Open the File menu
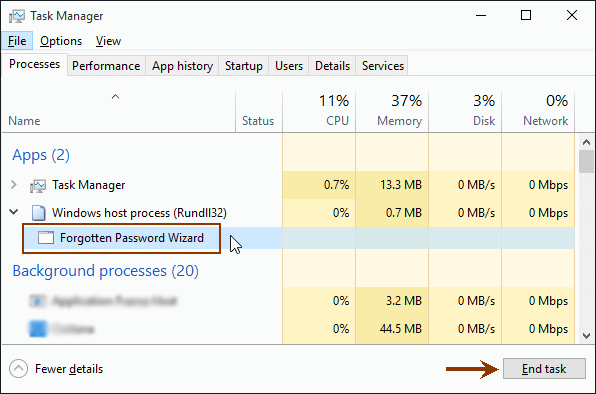This screenshot has width=596, height=394. [17, 41]
